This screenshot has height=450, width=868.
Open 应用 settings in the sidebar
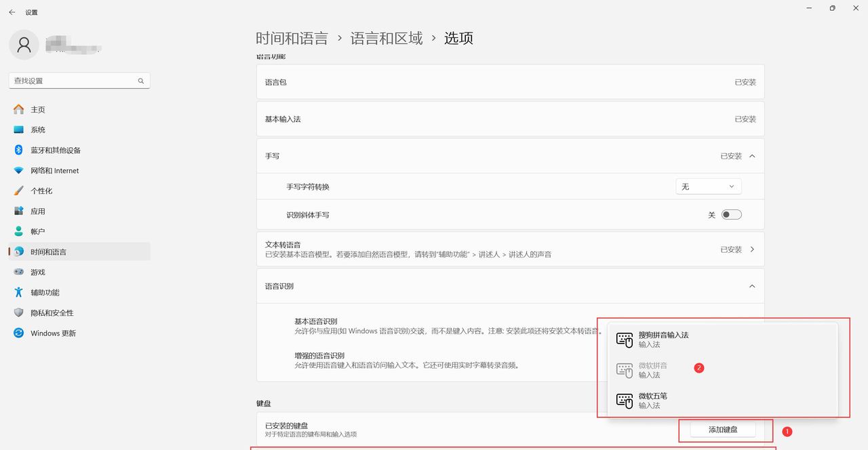37,211
